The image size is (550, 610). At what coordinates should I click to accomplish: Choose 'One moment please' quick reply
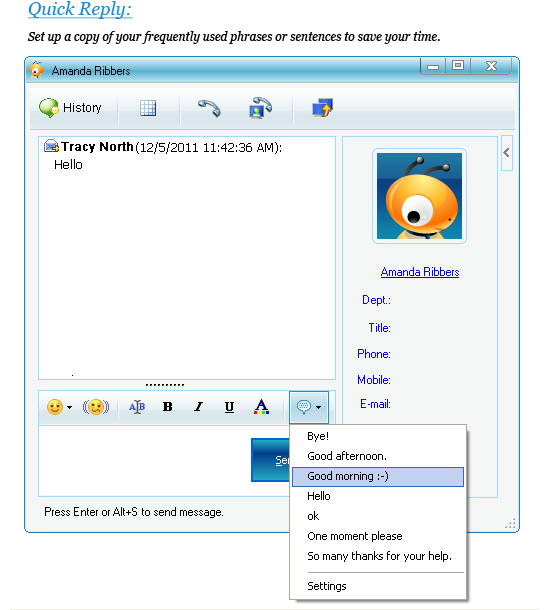click(x=354, y=536)
